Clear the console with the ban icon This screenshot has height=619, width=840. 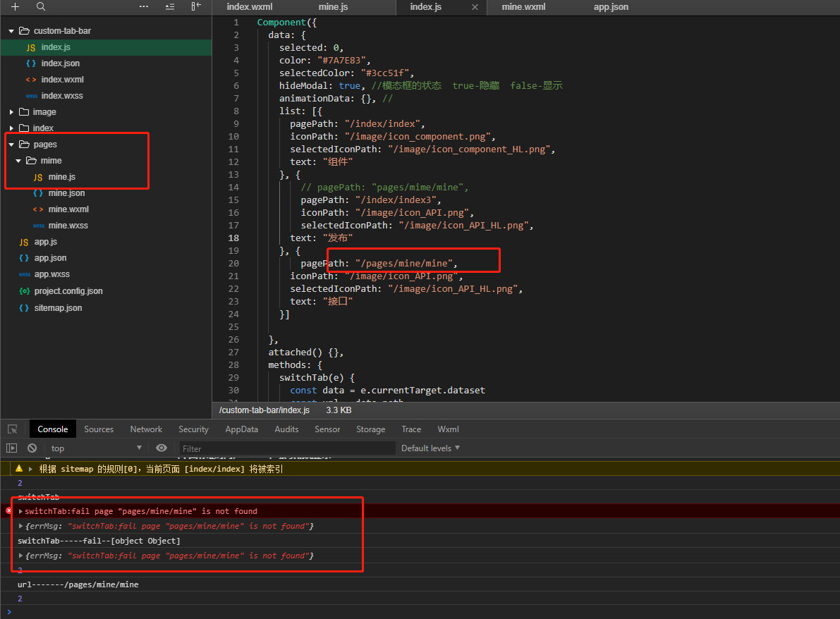32,448
